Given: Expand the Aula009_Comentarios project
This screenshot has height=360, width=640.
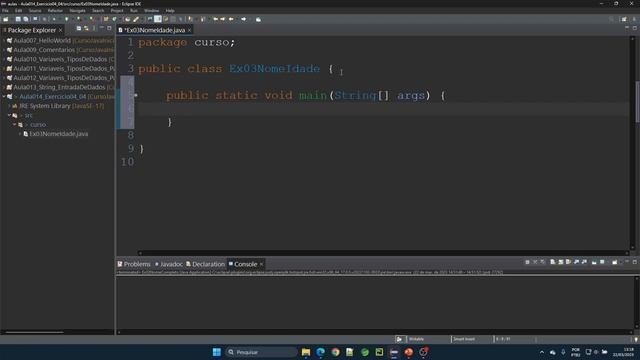Looking at the screenshot, I should [x=4, y=50].
